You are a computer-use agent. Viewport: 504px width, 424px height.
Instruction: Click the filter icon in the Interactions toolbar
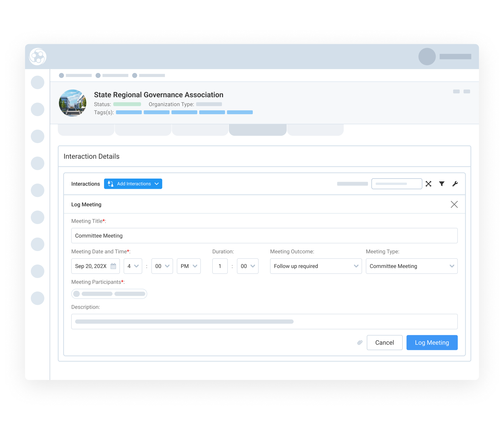[x=442, y=184]
